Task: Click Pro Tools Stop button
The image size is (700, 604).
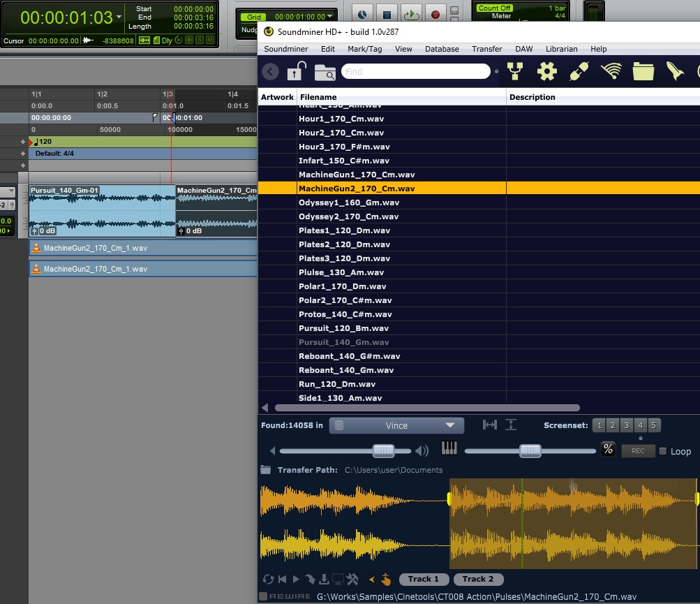Action: click(x=387, y=15)
